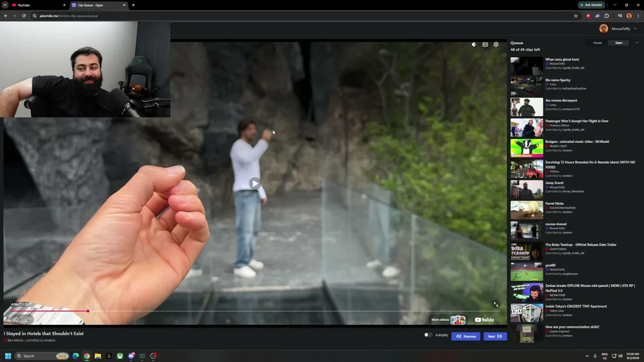
Task: Play the video using the center button
Action: [255, 183]
